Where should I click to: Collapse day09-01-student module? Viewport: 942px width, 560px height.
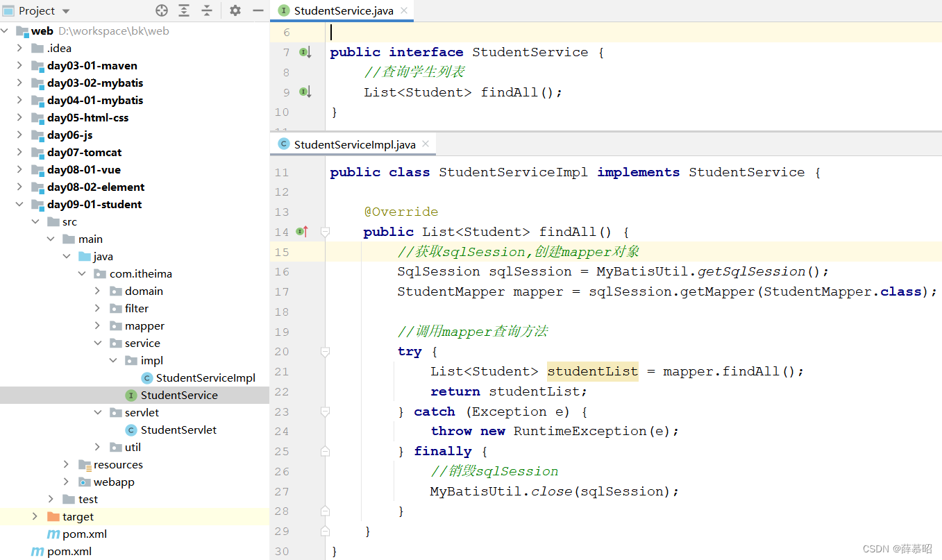(x=19, y=204)
